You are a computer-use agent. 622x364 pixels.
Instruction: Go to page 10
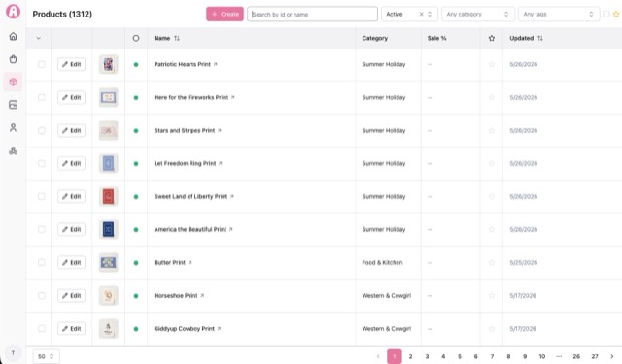542,356
